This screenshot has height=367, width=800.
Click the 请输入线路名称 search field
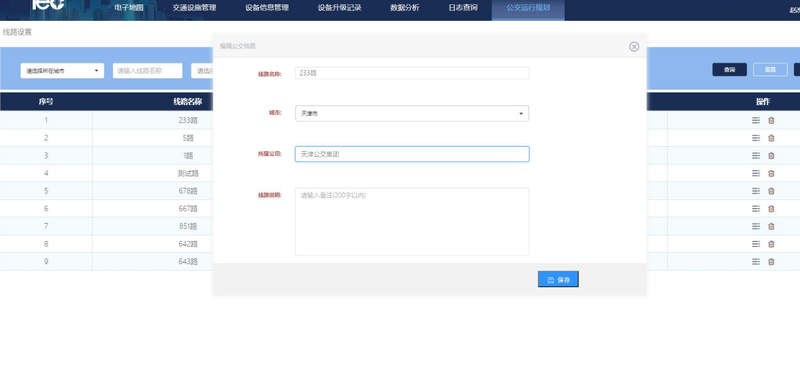[147, 71]
